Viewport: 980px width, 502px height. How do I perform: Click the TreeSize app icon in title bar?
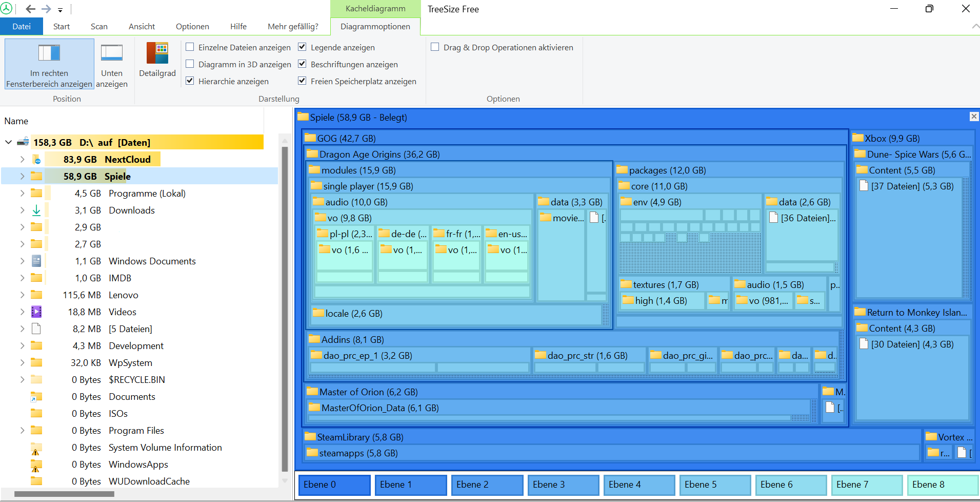pyautogui.click(x=7, y=9)
